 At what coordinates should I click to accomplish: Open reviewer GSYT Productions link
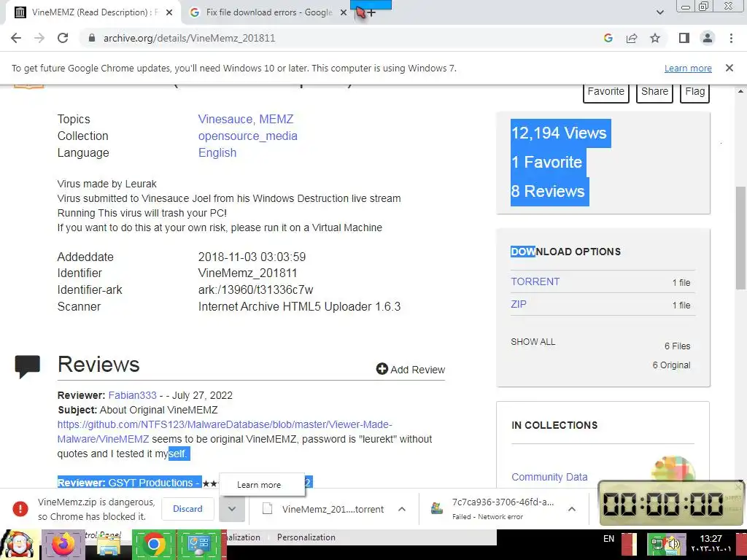pos(150,483)
